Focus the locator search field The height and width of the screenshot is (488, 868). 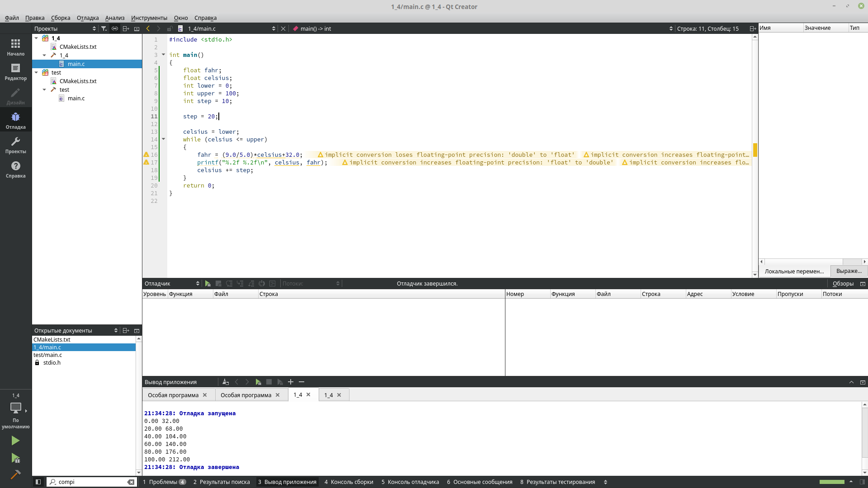click(91, 482)
